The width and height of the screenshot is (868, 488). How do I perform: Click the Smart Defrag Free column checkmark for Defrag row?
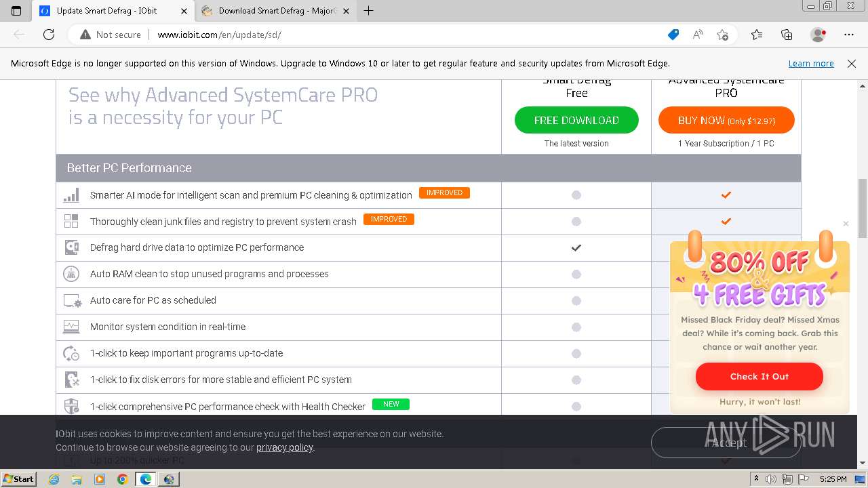pos(576,247)
